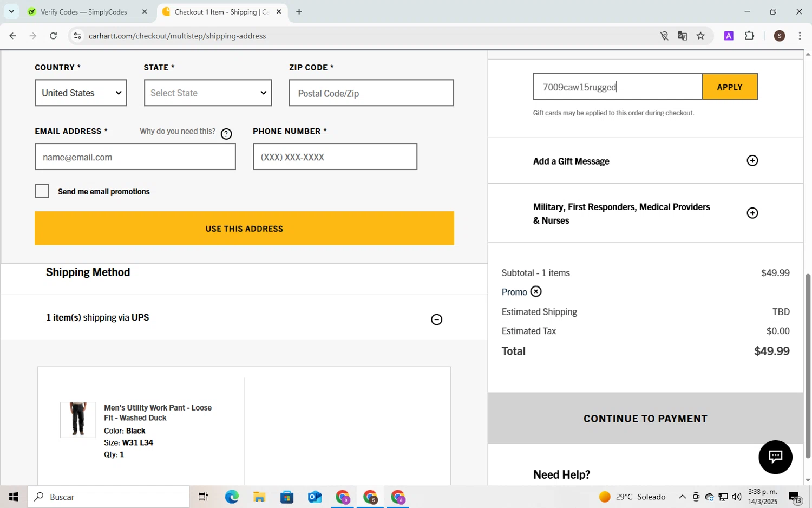Click the Use This Address button
Image resolution: width=812 pixels, height=508 pixels.
(x=244, y=229)
